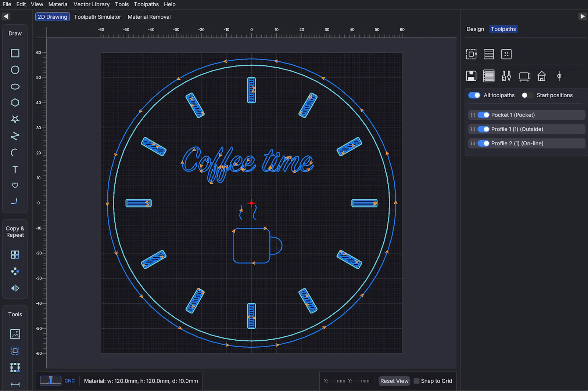
Task: Open the Circular array copy tool
Action: tap(15, 271)
